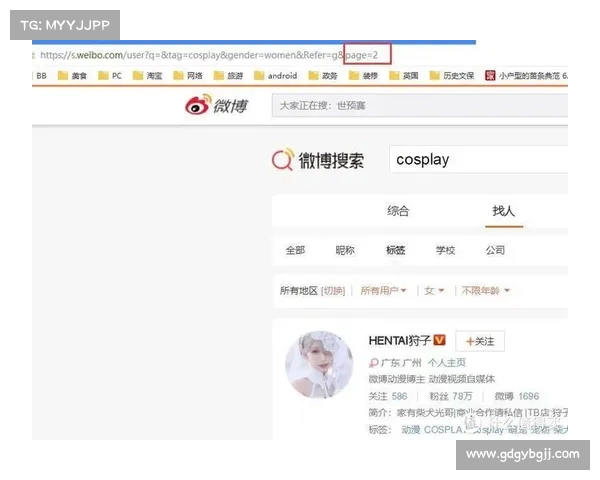Open the 个人主页 profile link
Image resolution: width=600 pixels, height=480 pixels.
[446, 363]
